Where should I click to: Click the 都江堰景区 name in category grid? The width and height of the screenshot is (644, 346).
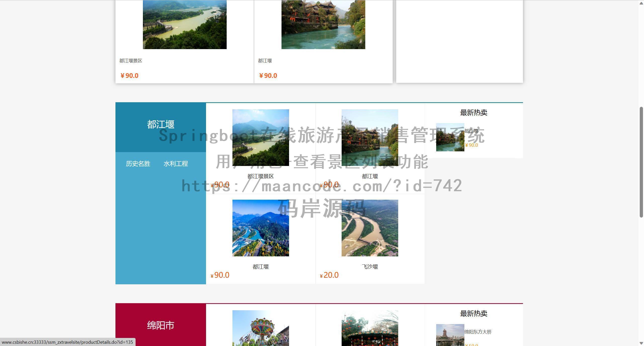[x=261, y=176]
